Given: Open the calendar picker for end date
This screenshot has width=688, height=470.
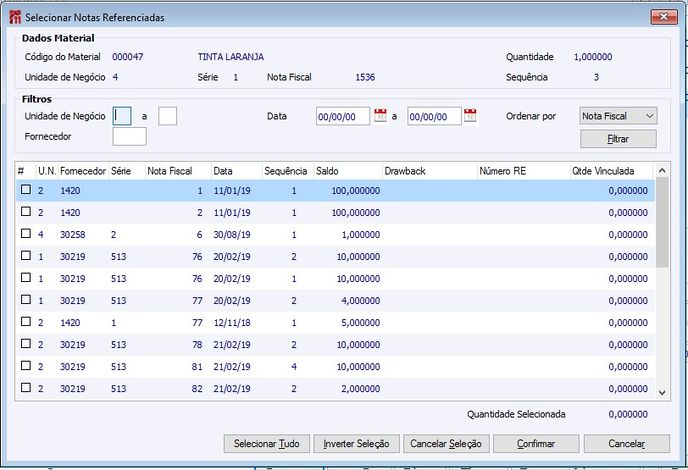Looking at the screenshot, I should [x=471, y=116].
